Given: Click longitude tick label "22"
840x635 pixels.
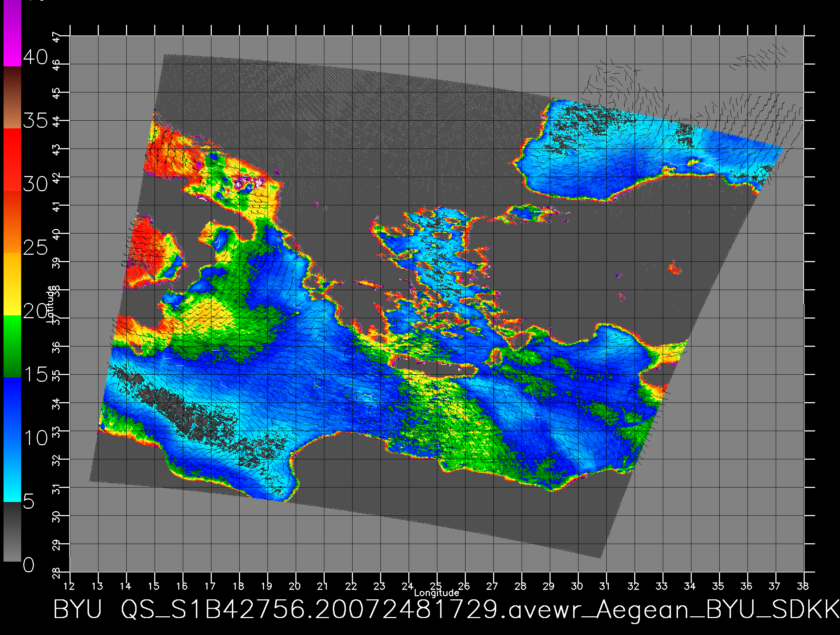Looking at the screenshot, I should click(x=351, y=586).
